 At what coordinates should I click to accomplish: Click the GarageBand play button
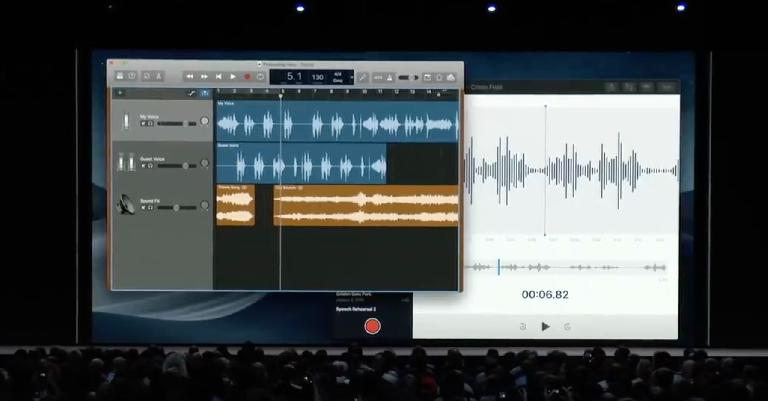pos(233,77)
